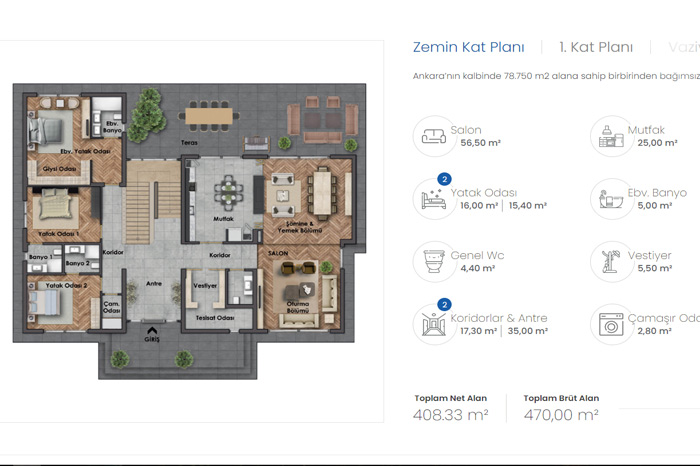Click the Ebv. Banyo bathtub icon
The width and height of the screenshot is (700, 466).
[x=611, y=199]
